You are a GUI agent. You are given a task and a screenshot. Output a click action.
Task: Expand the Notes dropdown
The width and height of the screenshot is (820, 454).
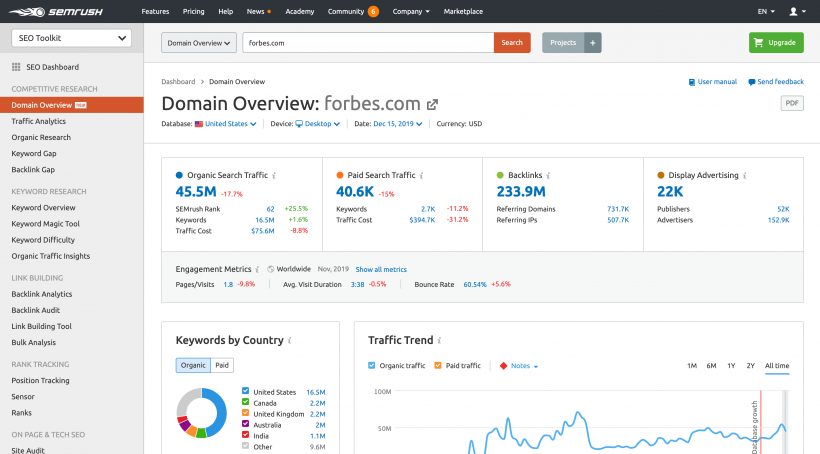[x=525, y=366]
